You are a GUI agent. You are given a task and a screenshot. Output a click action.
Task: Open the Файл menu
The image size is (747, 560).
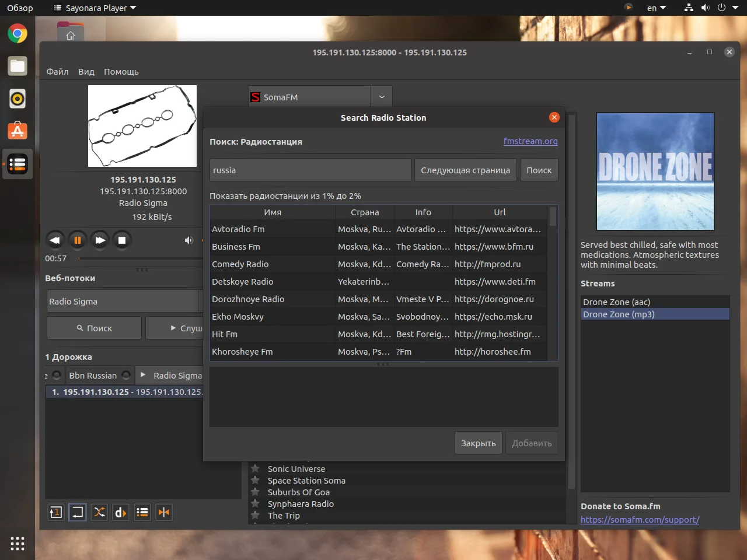57,72
